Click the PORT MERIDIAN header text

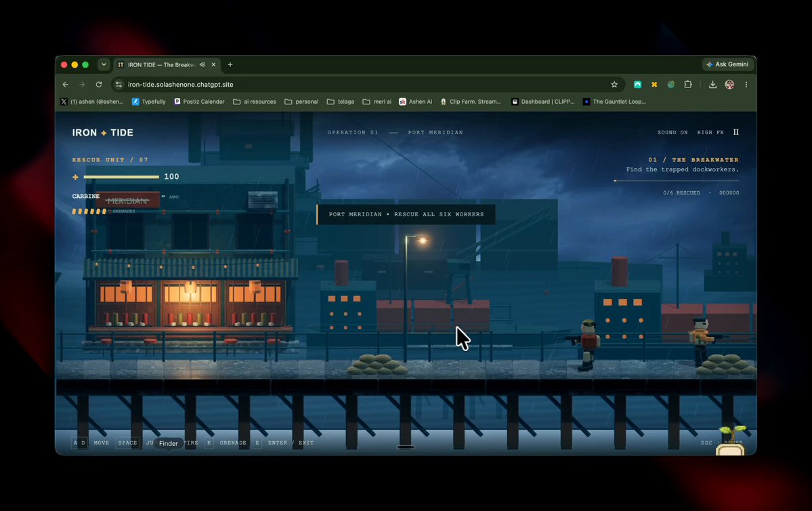[435, 133]
